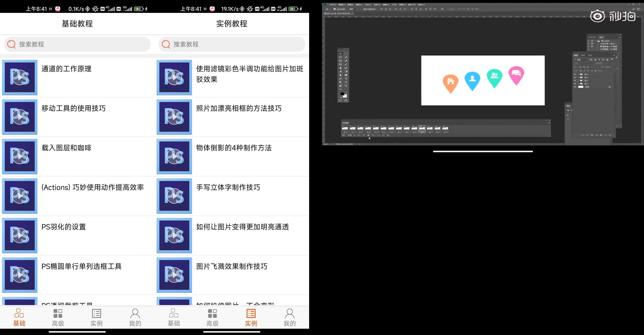The image size is (644, 335).
Task: Click the Move tool in the toolbox
Action: [340, 54]
